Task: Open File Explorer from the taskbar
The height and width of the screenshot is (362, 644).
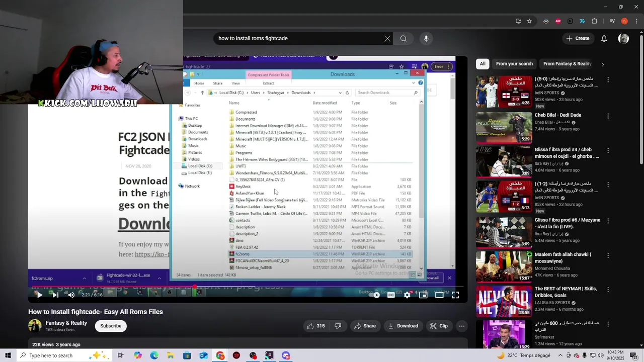Action: 171,355
